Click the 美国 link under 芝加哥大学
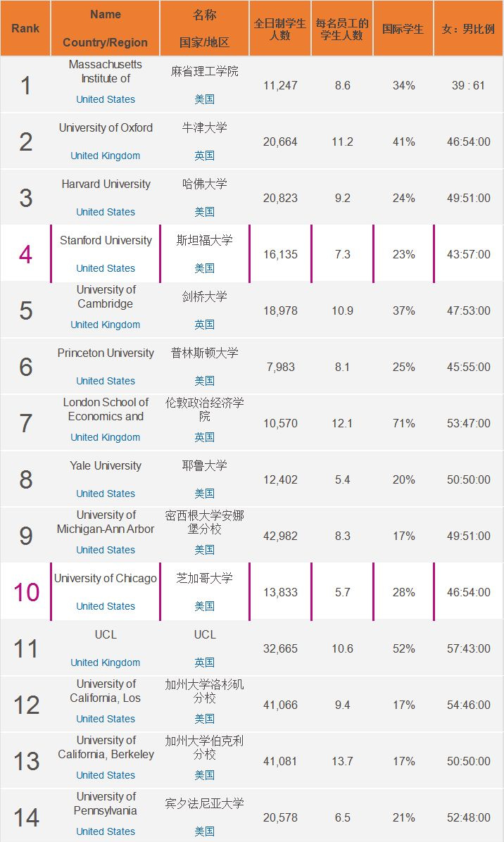 pyautogui.click(x=205, y=606)
